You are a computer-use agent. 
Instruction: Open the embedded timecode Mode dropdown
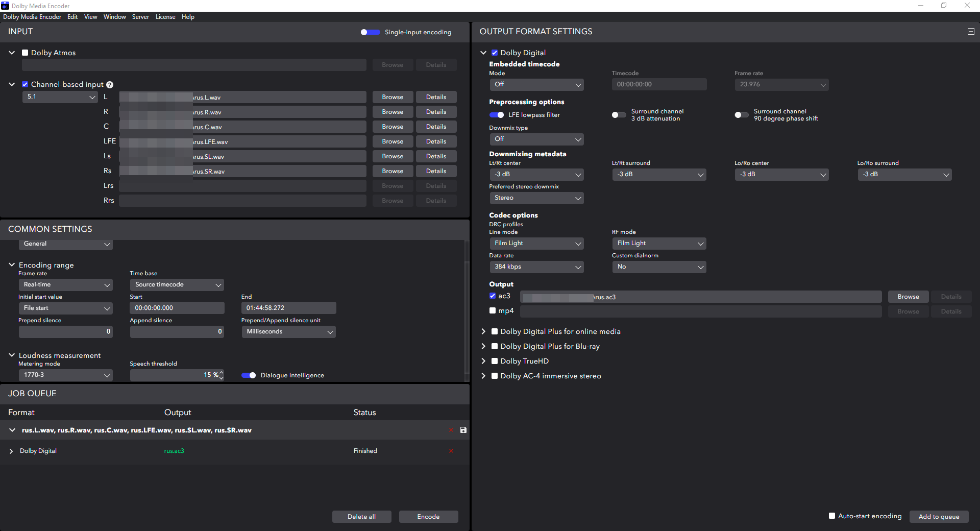click(536, 85)
